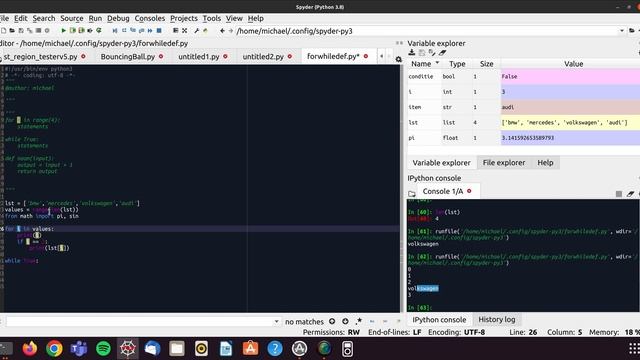Close the untitled1.py tab
Screen dimensions: 640x360
225,56
